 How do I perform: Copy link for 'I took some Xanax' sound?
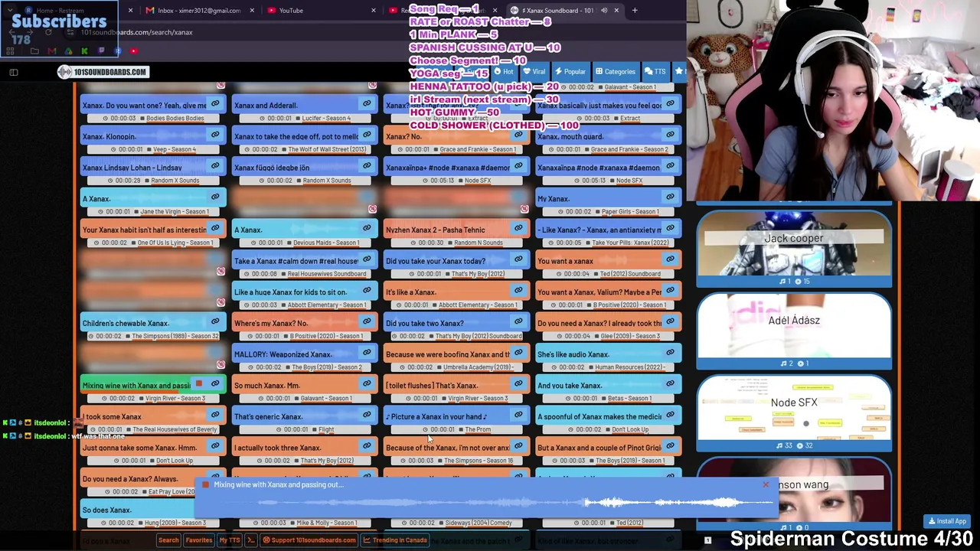coord(215,416)
